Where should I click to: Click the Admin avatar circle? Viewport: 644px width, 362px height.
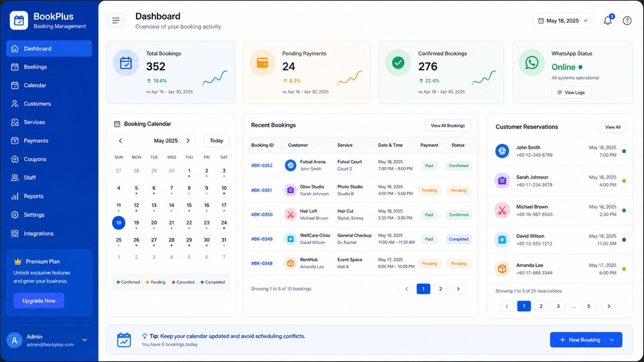14,341
